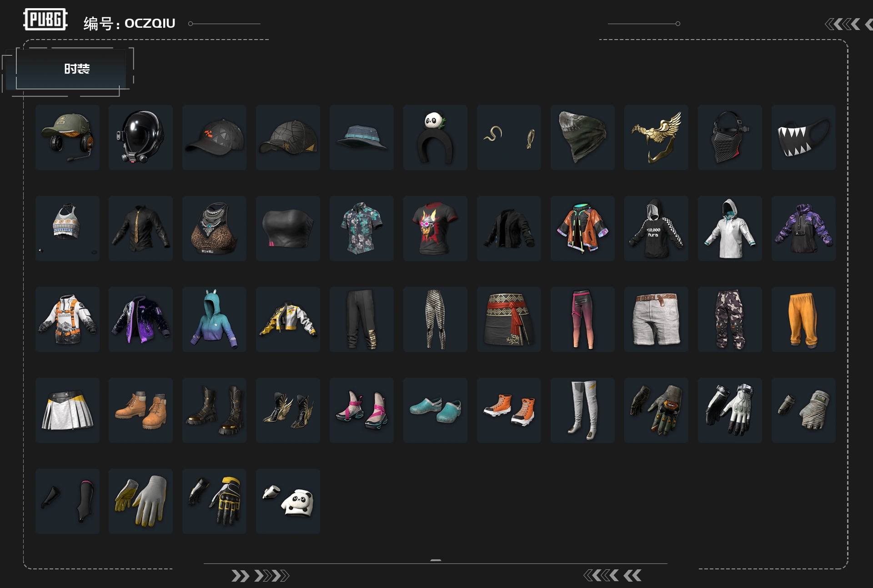Select the yellow and white work gloves
Image resolution: width=873 pixels, height=588 pixels.
click(141, 501)
